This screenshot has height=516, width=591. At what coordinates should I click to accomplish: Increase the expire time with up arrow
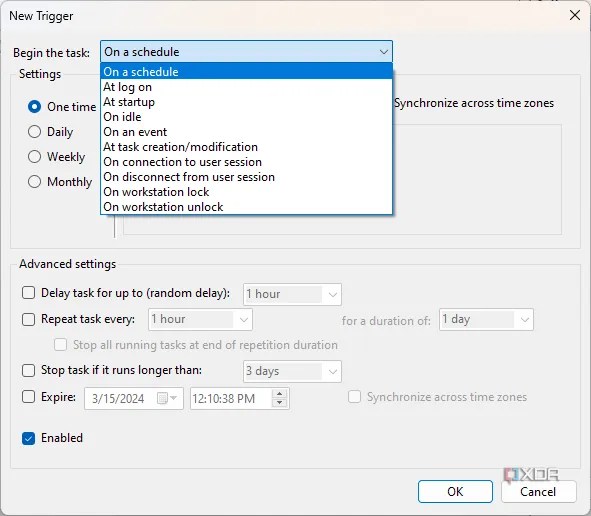click(x=279, y=394)
